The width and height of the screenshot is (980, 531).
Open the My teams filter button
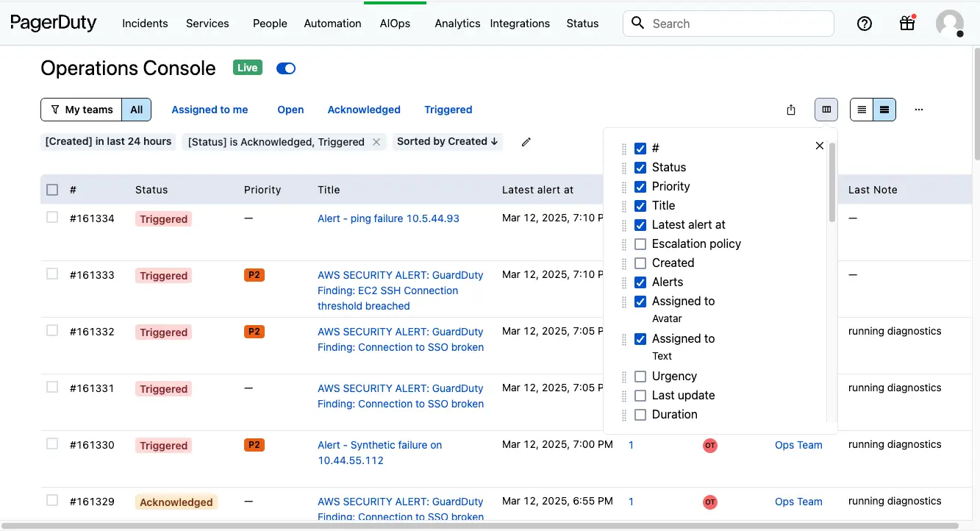81,110
